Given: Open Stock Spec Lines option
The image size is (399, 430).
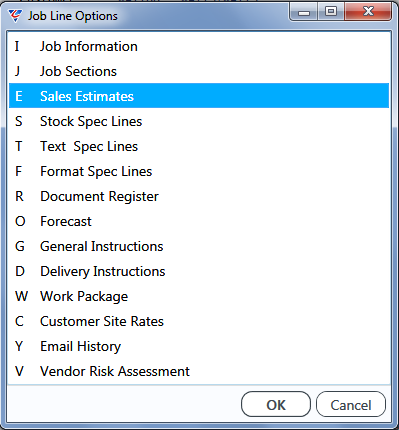Looking at the screenshot, I should (x=199, y=121).
